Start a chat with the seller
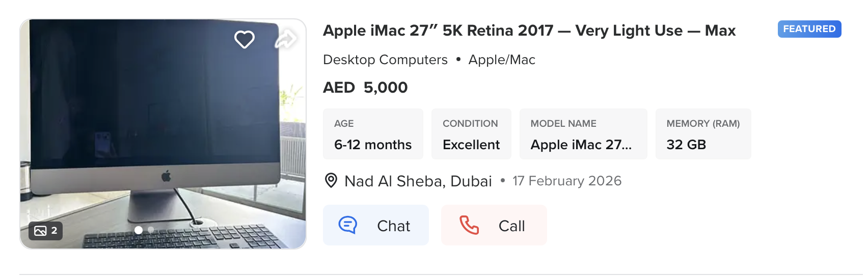This screenshot has width=868, height=276. coord(375,225)
